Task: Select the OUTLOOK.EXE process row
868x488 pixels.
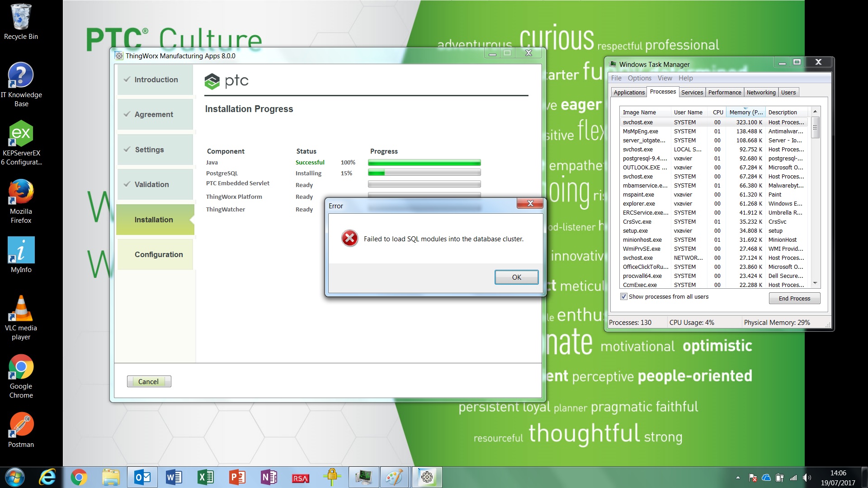Action: tap(713, 167)
